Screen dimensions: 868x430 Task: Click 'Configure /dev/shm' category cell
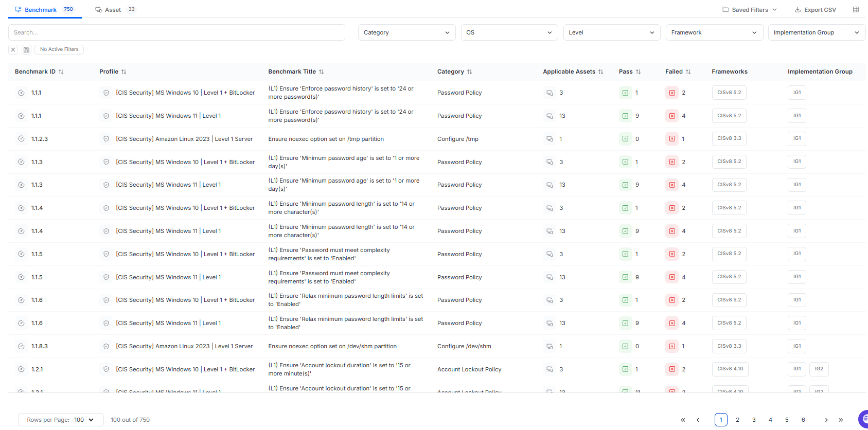pyautogui.click(x=464, y=346)
